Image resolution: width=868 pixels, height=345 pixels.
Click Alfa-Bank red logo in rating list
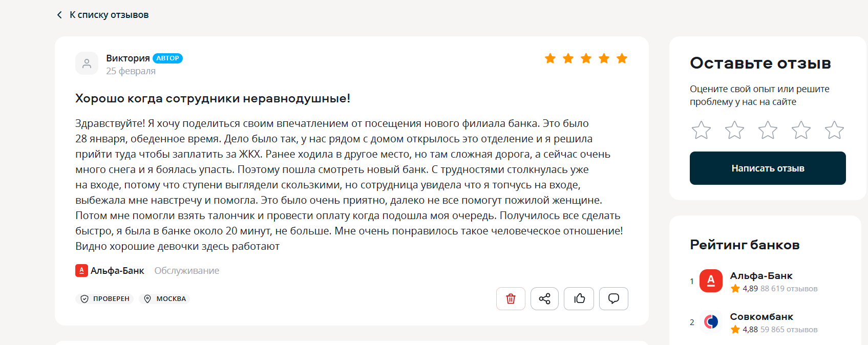[711, 281]
